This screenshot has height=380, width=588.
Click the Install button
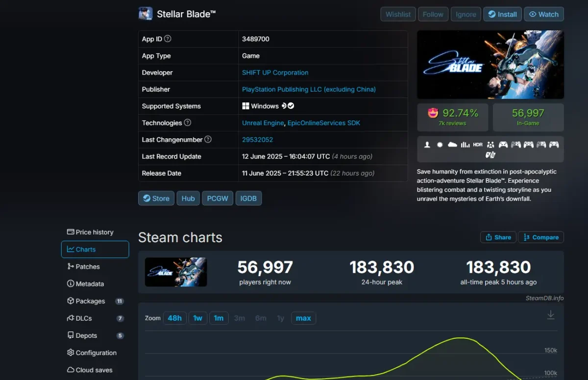click(x=503, y=14)
